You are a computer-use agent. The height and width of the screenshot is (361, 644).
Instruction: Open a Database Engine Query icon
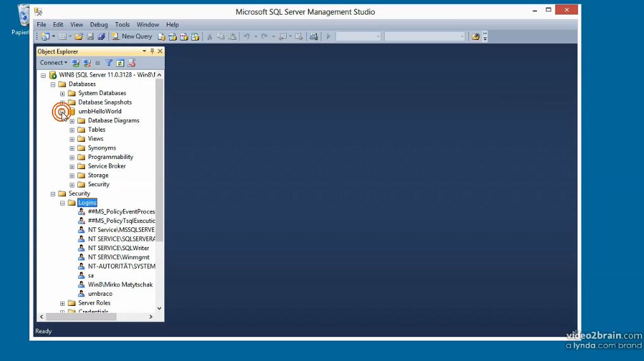162,37
